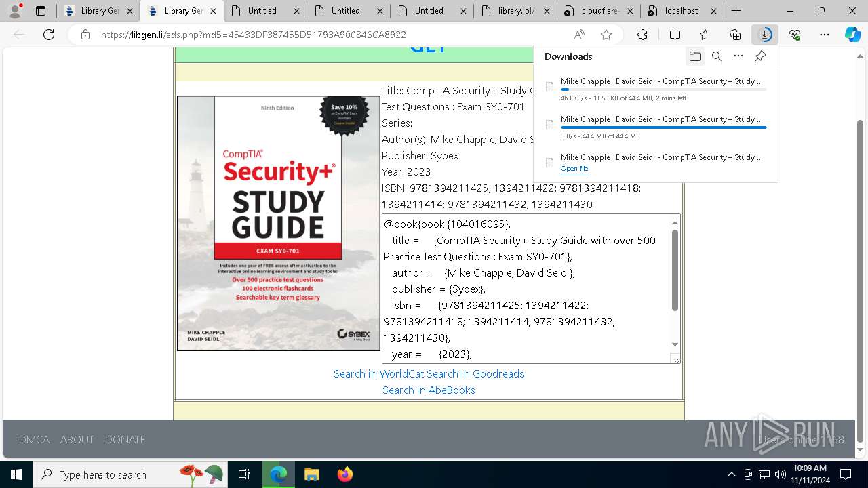Open the Collections icon
This screenshot has width=868, height=488.
(735, 35)
